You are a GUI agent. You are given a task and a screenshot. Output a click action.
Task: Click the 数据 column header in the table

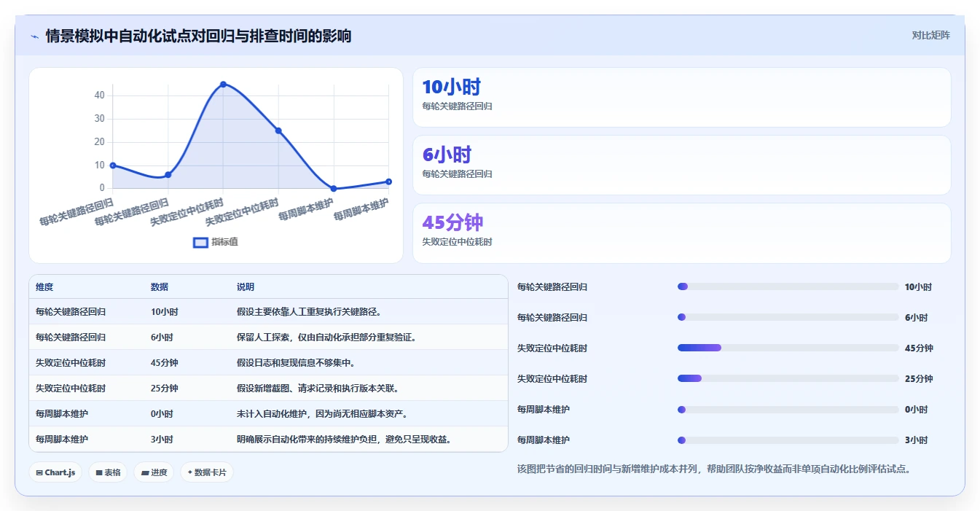pyautogui.click(x=160, y=287)
